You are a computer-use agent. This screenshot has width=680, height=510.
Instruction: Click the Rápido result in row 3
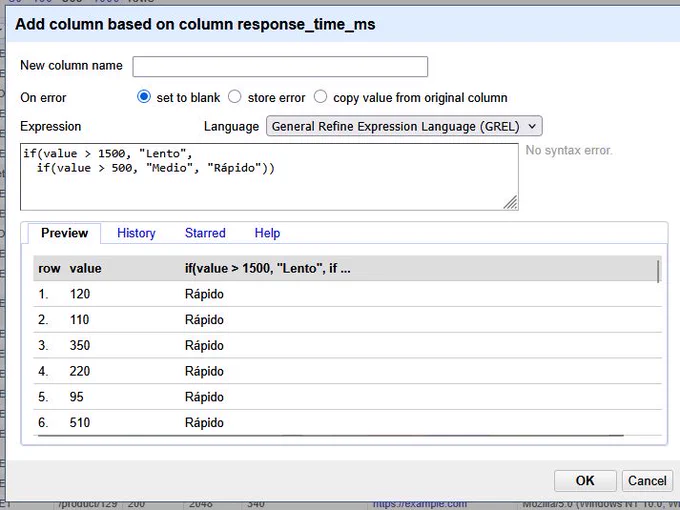(204, 345)
